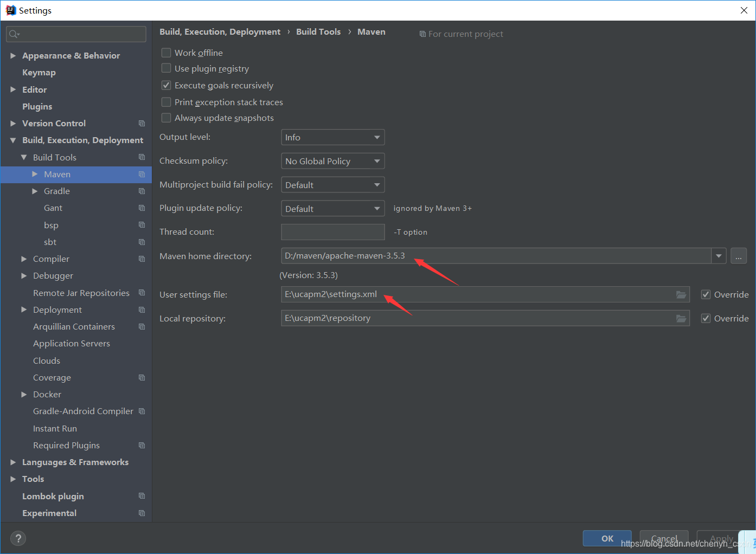Click the project-level icon next to Build Tools

(142, 157)
